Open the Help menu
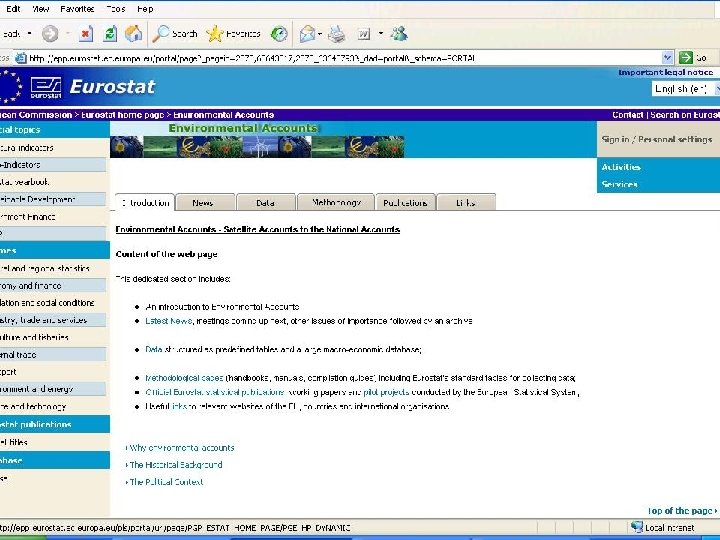Image resolution: width=720 pixels, height=540 pixels. pos(145,9)
